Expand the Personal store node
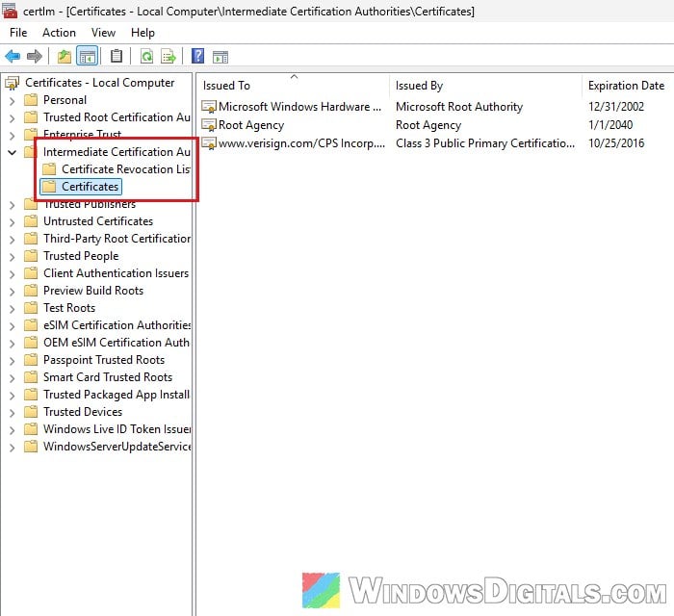Viewport: 674px width, 616px height. click(12, 101)
